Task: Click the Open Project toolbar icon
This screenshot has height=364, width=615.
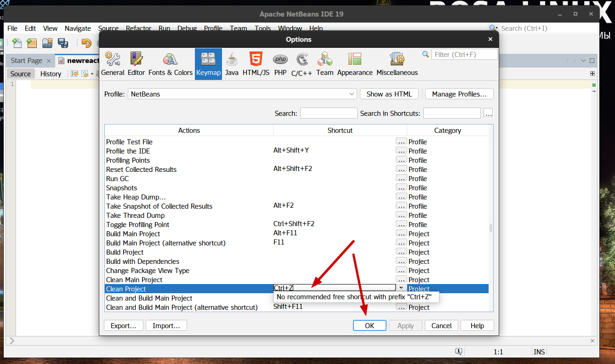Action: click(x=47, y=43)
